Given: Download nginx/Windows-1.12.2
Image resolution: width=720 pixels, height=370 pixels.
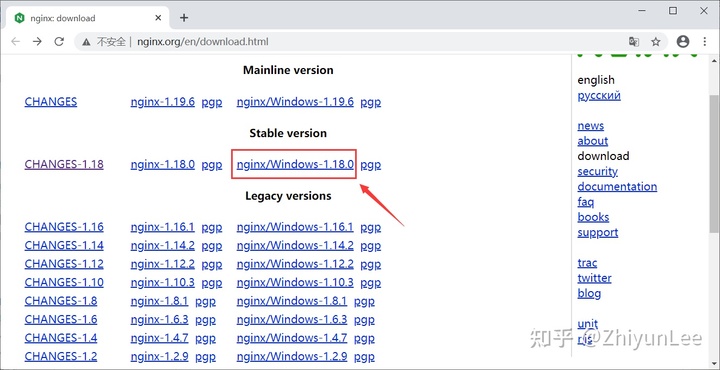Looking at the screenshot, I should point(295,264).
